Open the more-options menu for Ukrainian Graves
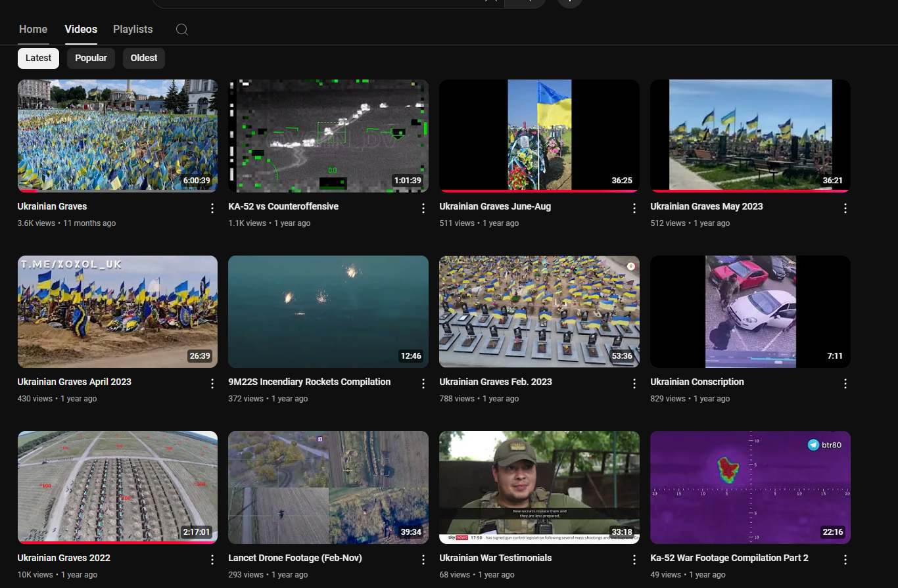The height and width of the screenshot is (588, 898). [212, 208]
